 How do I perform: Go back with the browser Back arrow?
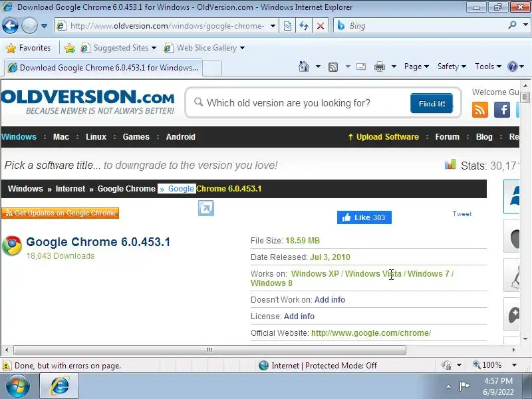[10, 25]
